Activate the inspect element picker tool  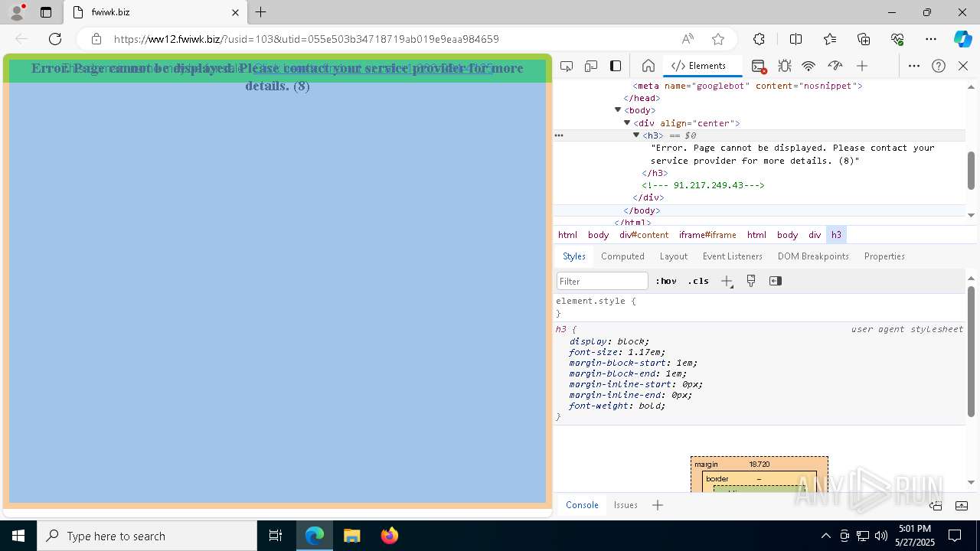click(567, 66)
